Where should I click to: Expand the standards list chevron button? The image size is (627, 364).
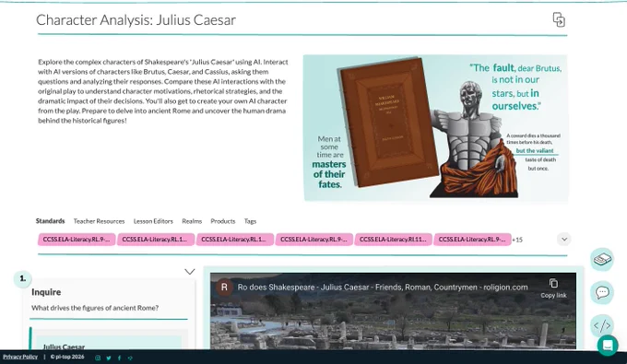pos(564,240)
